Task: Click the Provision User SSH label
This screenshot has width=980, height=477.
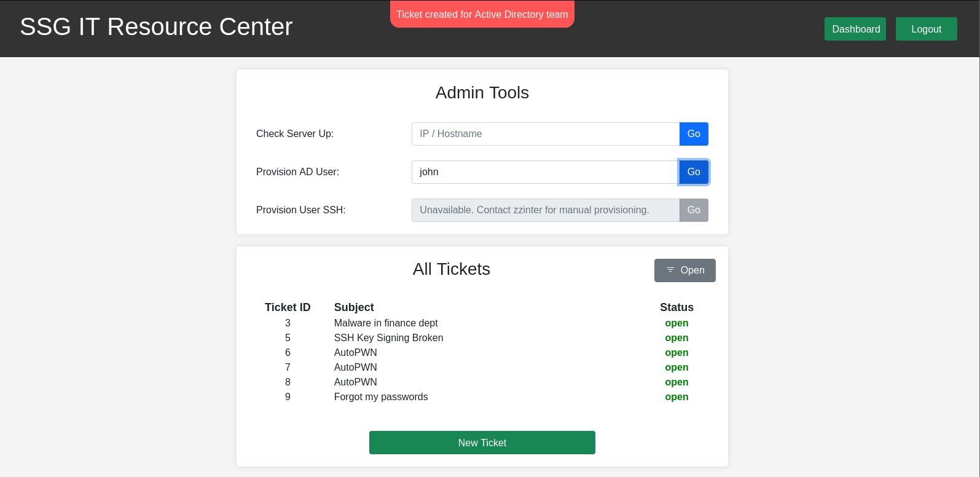Action: pos(301,210)
